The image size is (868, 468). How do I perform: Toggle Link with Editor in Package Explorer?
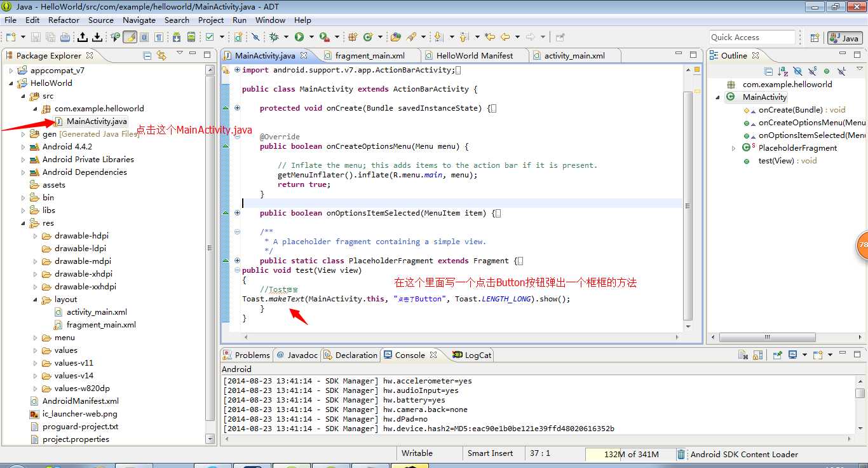point(161,55)
